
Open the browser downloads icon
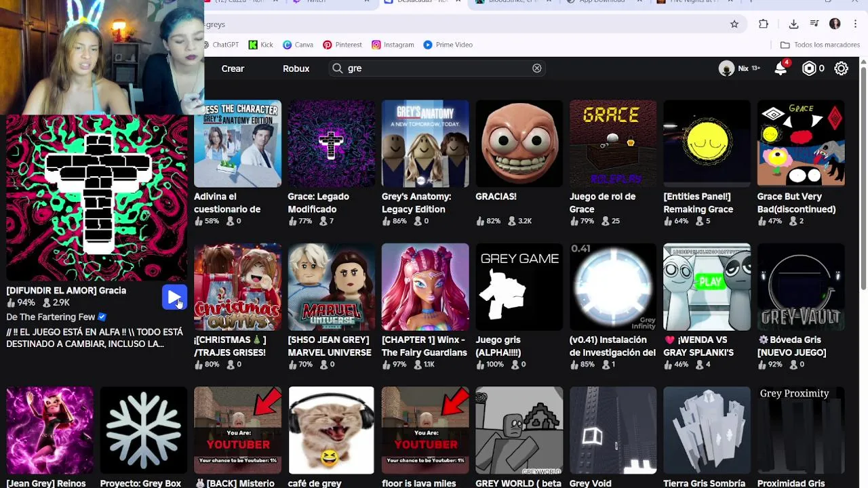click(x=793, y=24)
